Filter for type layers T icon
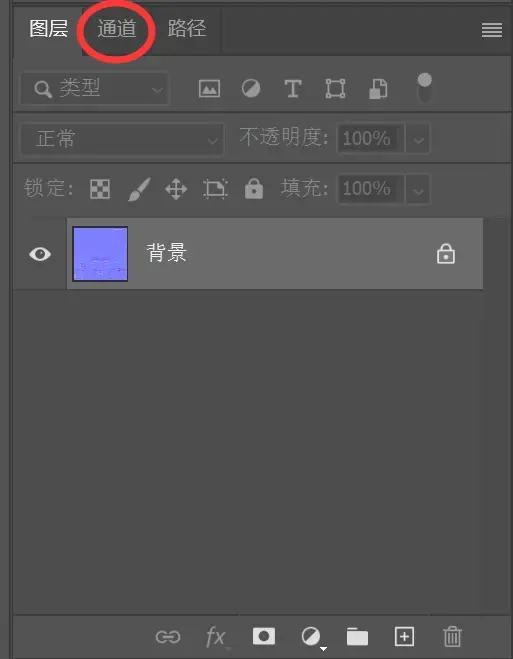The height and width of the screenshot is (659, 513). click(293, 89)
